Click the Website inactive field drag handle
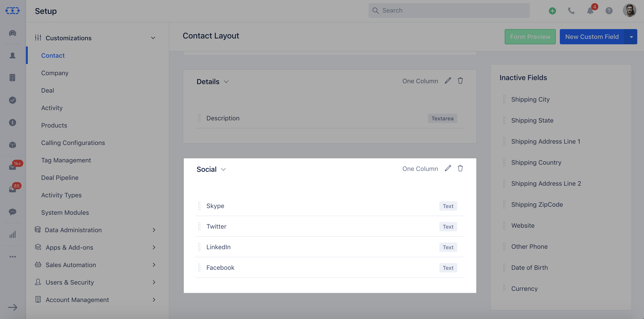644x319 pixels. 504,225
